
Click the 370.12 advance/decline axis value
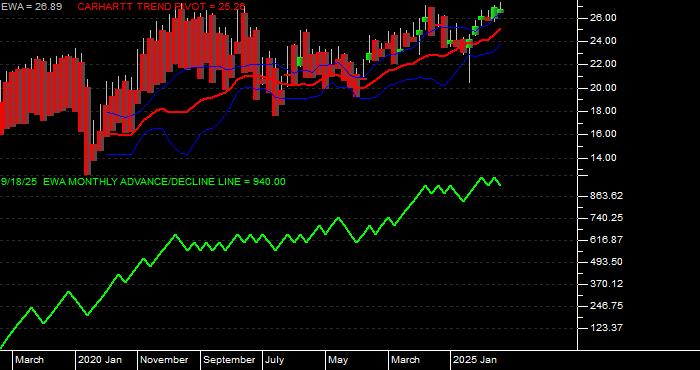607,284
